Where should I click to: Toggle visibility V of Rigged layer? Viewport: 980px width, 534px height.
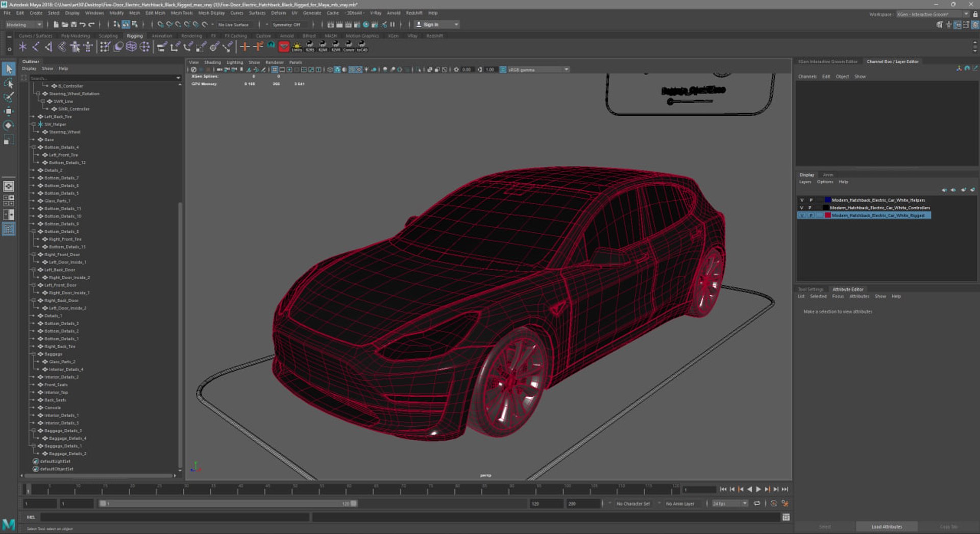pyautogui.click(x=802, y=215)
